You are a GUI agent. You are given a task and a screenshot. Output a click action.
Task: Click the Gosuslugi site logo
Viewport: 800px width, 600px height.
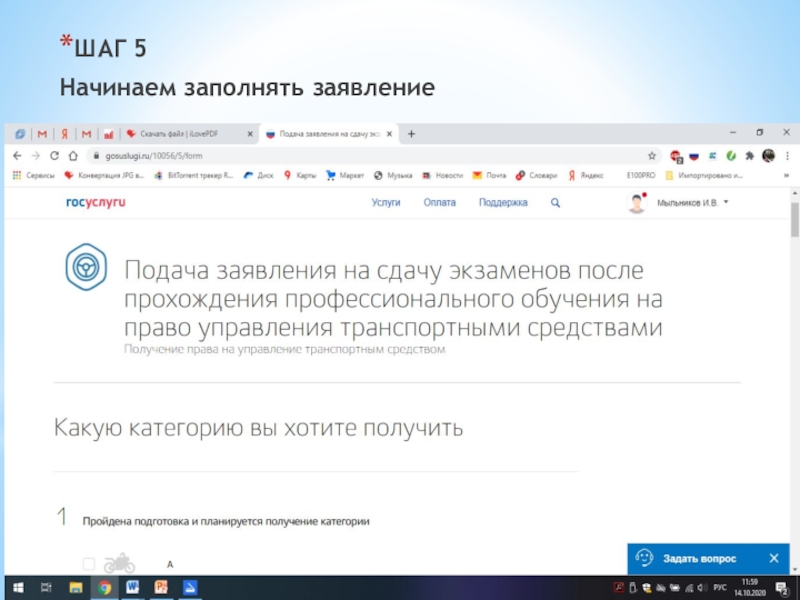[x=95, y=202]
